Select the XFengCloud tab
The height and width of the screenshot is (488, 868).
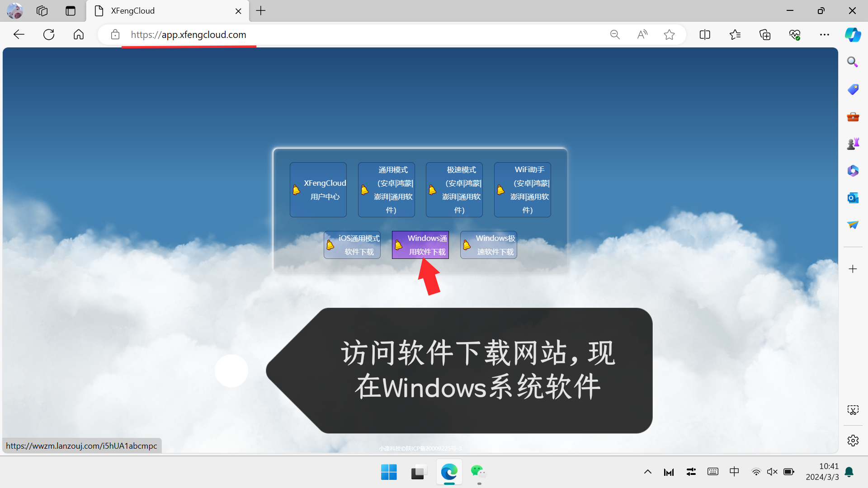167,11
